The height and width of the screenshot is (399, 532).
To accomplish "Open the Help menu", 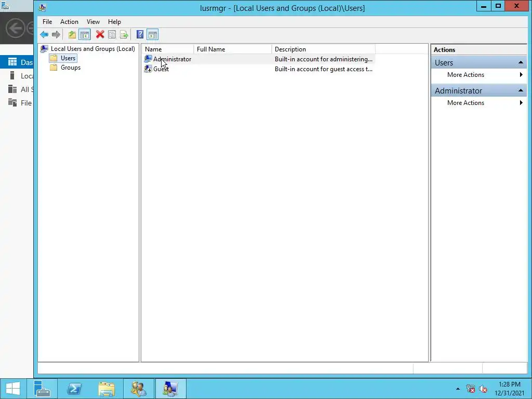I will pyautogui.click(x=114, y=22).
